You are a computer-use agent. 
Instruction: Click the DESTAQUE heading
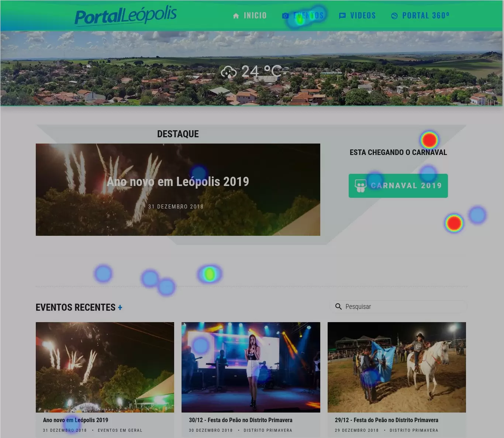[178, 134]
